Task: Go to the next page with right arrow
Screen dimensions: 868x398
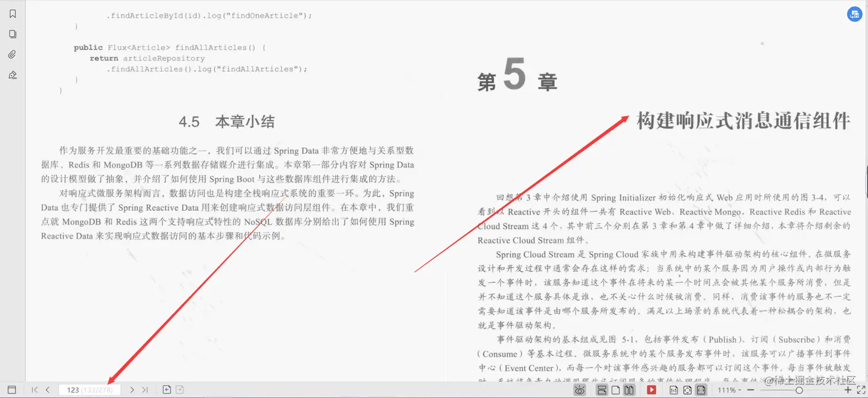Action: (131, 389)
